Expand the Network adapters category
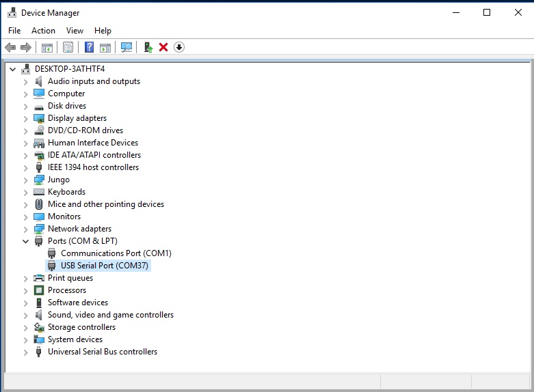The height and width of the screenshot is (392, 534). pyautogui.click(x=26, y=229)
